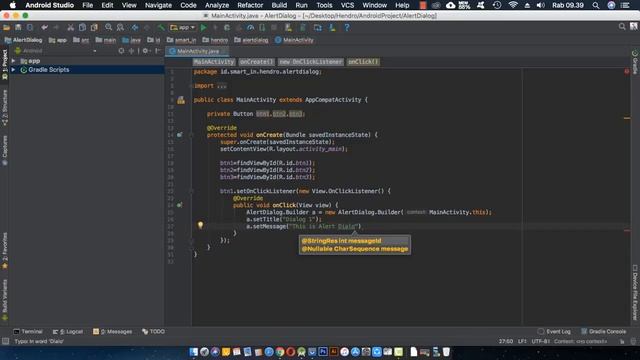The height and width of the screenshot is (360, 640).
Task: Open the Messages tool window
Action: [x=112, y=331]
